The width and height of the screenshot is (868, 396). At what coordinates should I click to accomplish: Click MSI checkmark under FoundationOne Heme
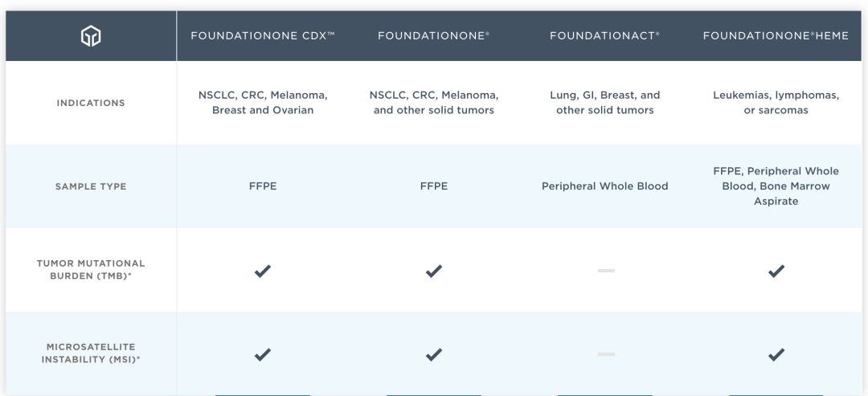(776, 354)
